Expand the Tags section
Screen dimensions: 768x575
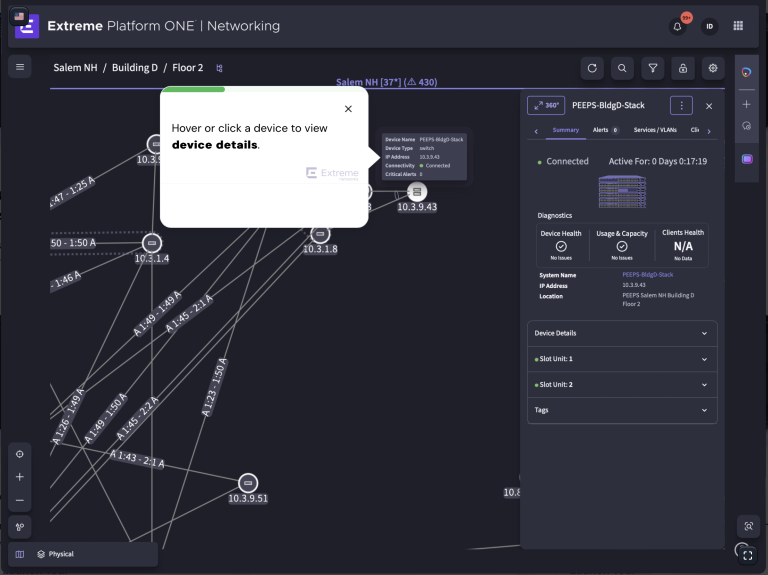click(x=622, y=410)
